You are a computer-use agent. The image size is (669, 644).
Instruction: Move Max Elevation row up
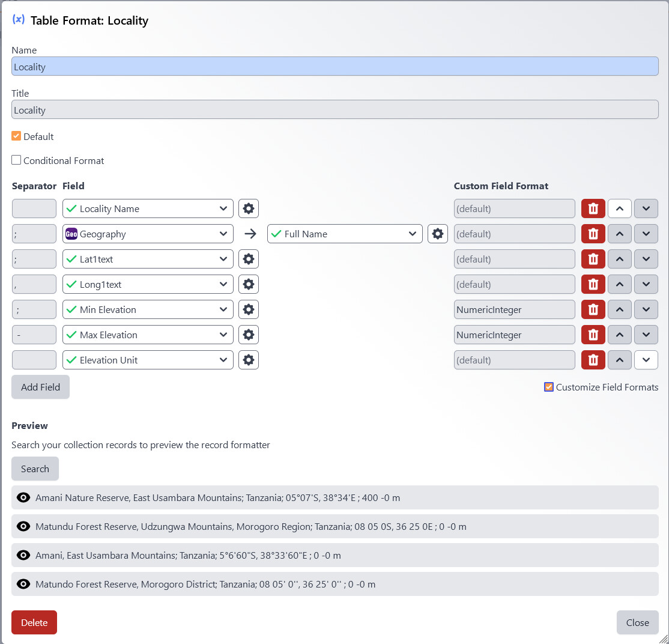tap(620, 335)
